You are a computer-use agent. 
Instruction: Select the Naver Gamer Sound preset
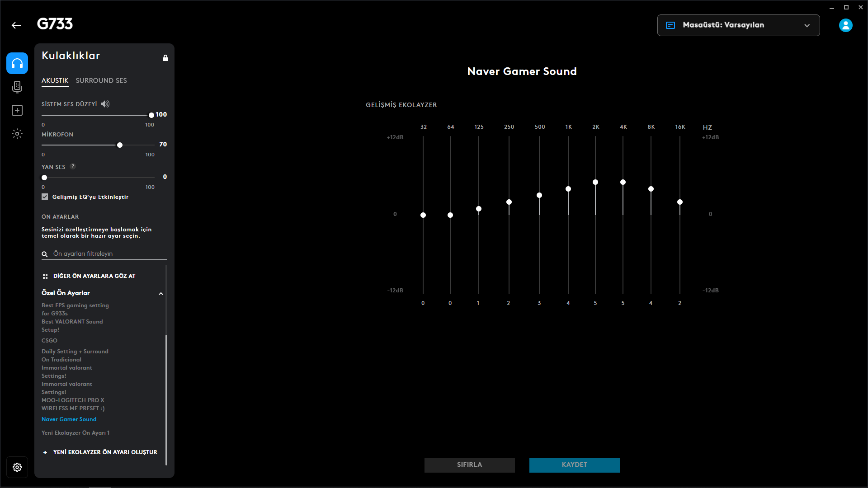(x=69, y=419)
